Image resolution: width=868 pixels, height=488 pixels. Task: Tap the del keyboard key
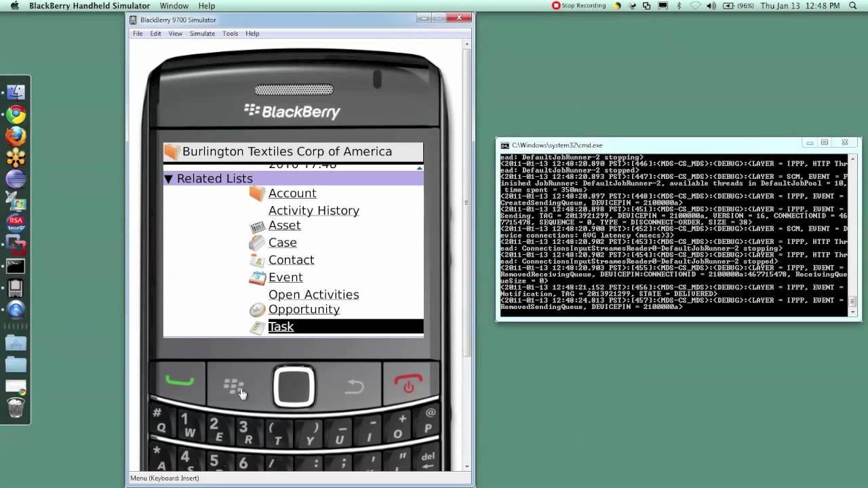click(427, 458)
